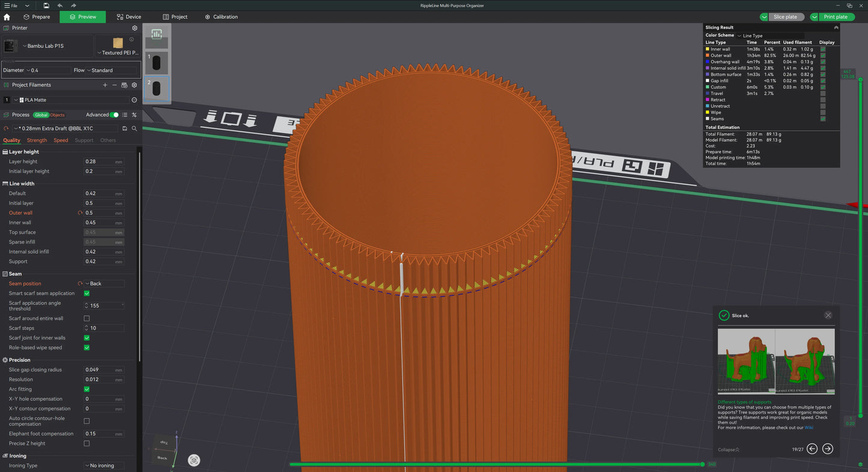This screenshot has height=472, width=868.
Task: Click the Print plate button
Action: (836, 17)
